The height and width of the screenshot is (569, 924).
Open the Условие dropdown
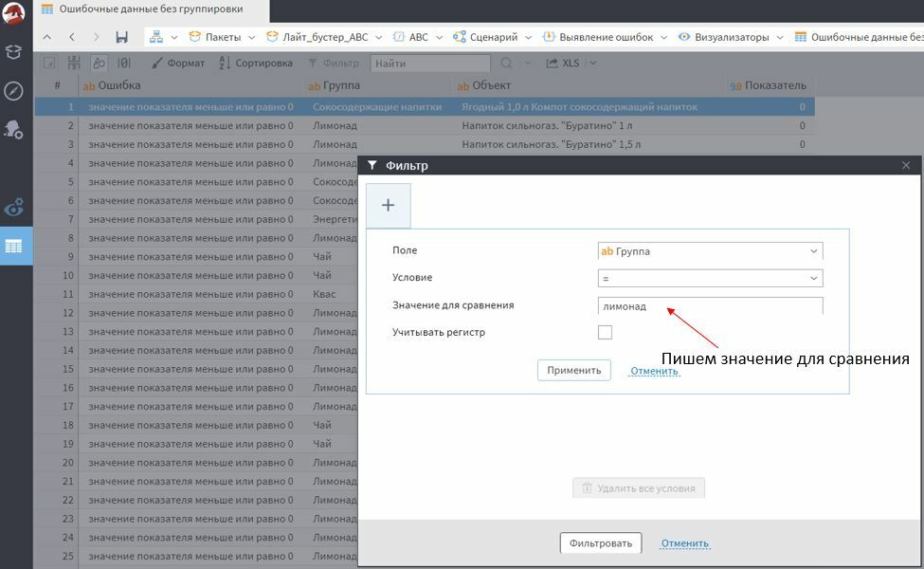click(x=710, y=278)
